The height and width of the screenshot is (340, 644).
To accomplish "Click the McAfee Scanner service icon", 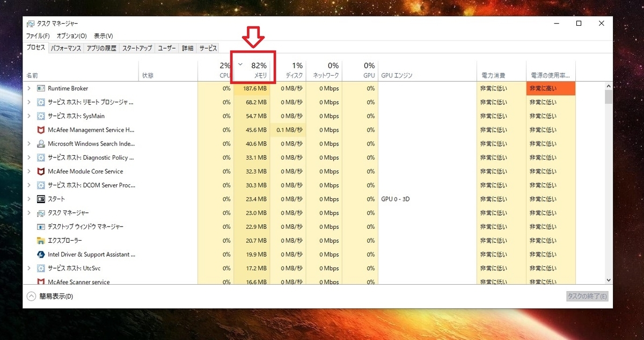I will click(x=41, y=281).
